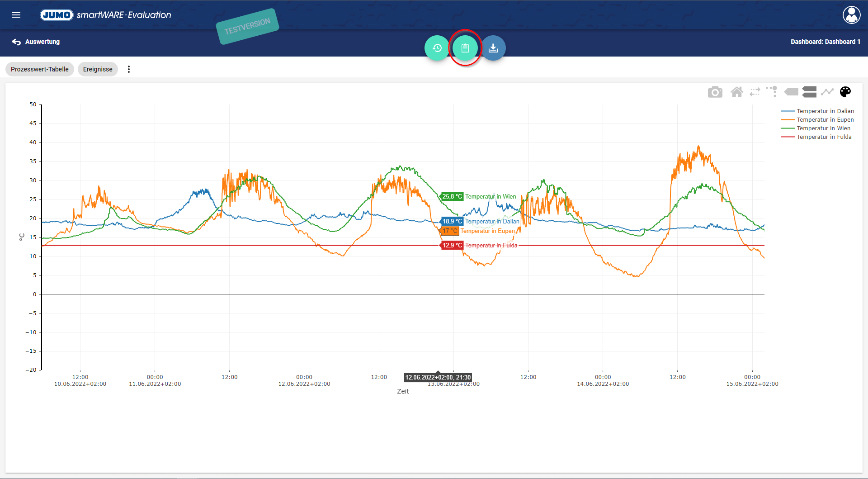Open the three-dot more options menu
868x479 pixels.
[x=129, y=69]
